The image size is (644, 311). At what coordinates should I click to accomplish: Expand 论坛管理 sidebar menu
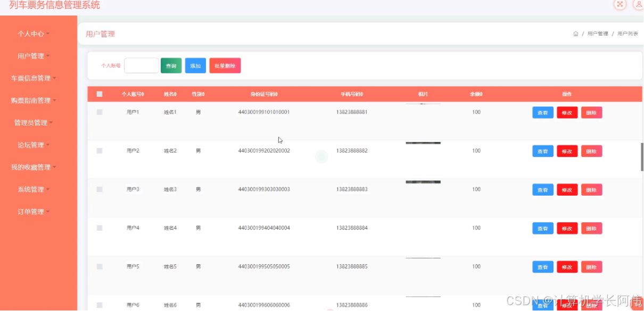[x=34, y=145]
